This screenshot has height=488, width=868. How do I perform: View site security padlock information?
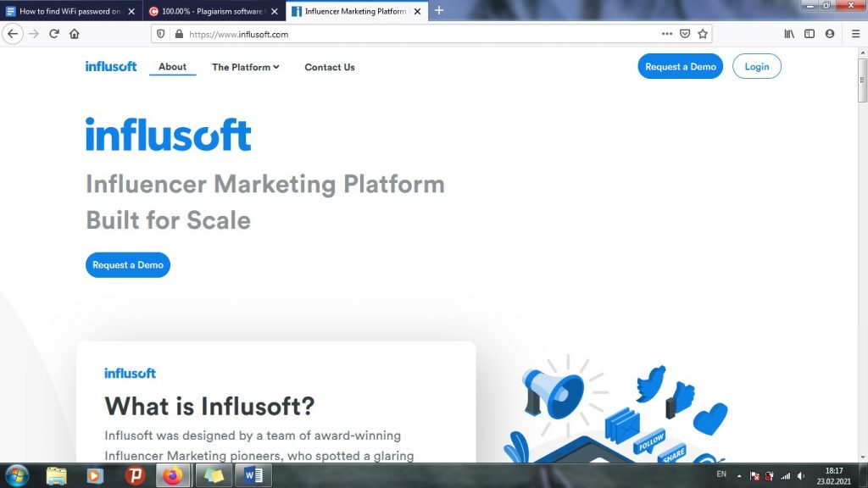point(179,34)
